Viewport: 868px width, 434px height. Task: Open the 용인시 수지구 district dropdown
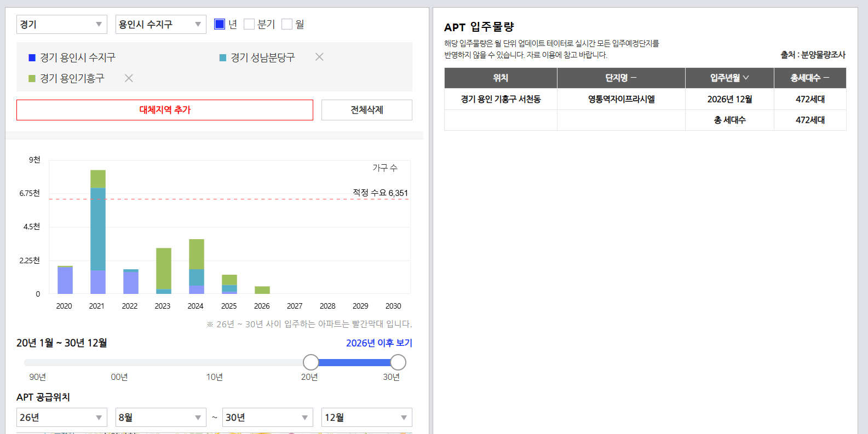point(161,24)
